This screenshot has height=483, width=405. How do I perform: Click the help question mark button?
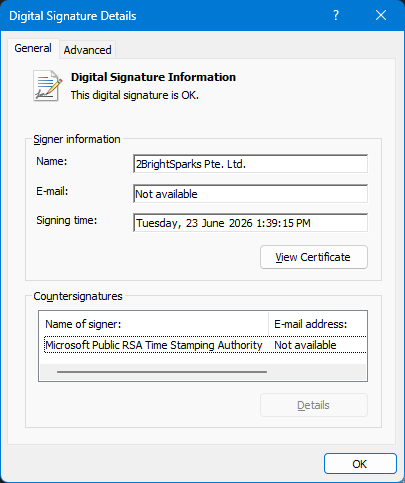pos(336,15)
